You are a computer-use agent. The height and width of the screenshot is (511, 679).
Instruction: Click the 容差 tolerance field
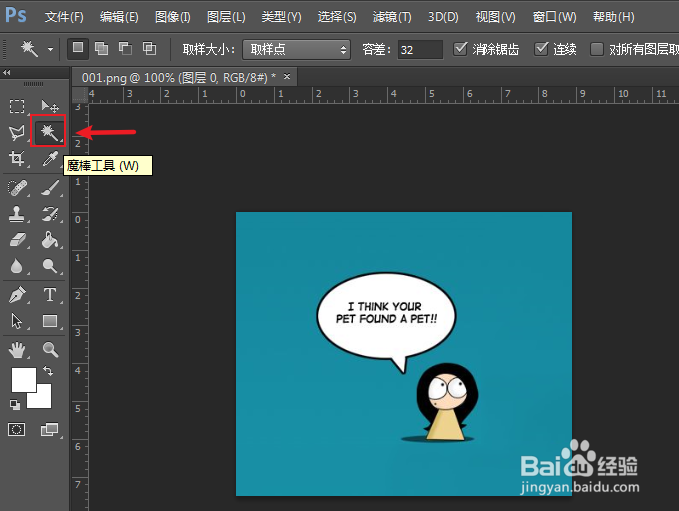[x=420, y=49]
